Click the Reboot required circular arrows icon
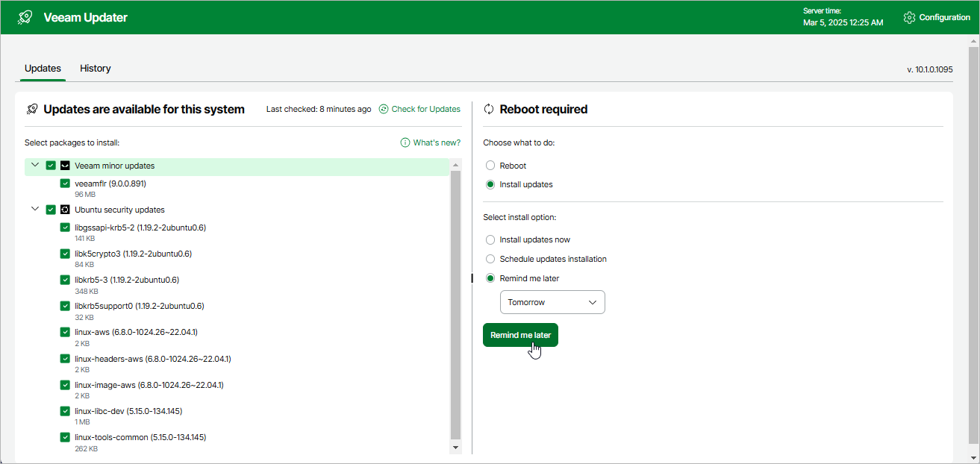 [x=490, y=109]
